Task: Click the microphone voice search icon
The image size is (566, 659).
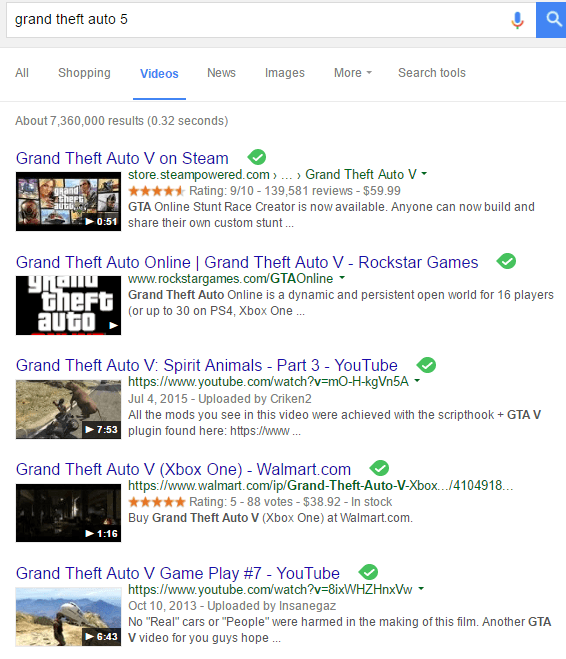Action: coord(517,20)
